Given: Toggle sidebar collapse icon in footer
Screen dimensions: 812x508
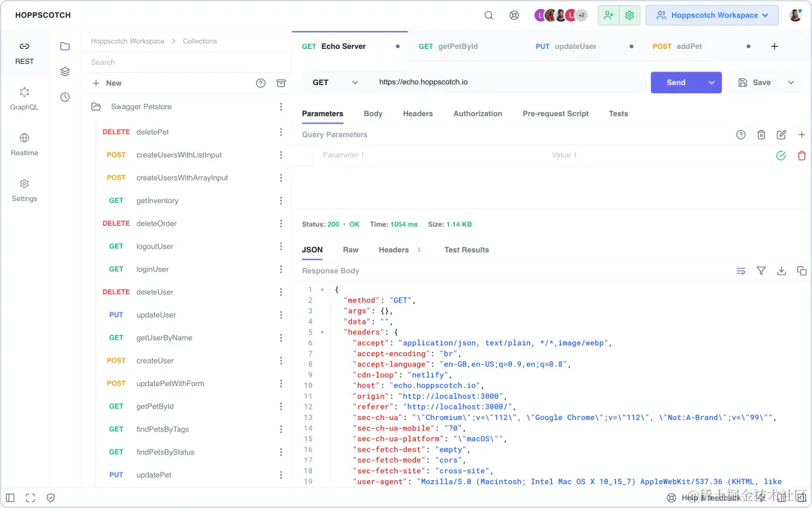Looking at the screenshot, I should coord(11,497).
